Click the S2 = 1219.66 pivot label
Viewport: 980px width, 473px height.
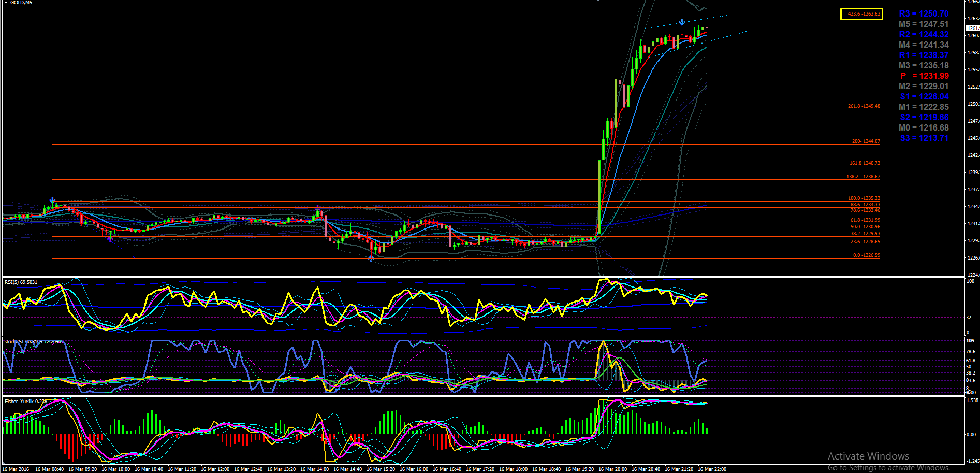point(924,118)
